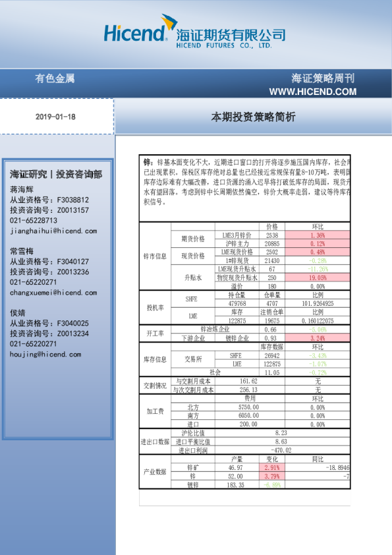Click the 海证研究 | 投资咨询部 panel title
The width and height of the screenshot is (392, 555).
point(56,174)
